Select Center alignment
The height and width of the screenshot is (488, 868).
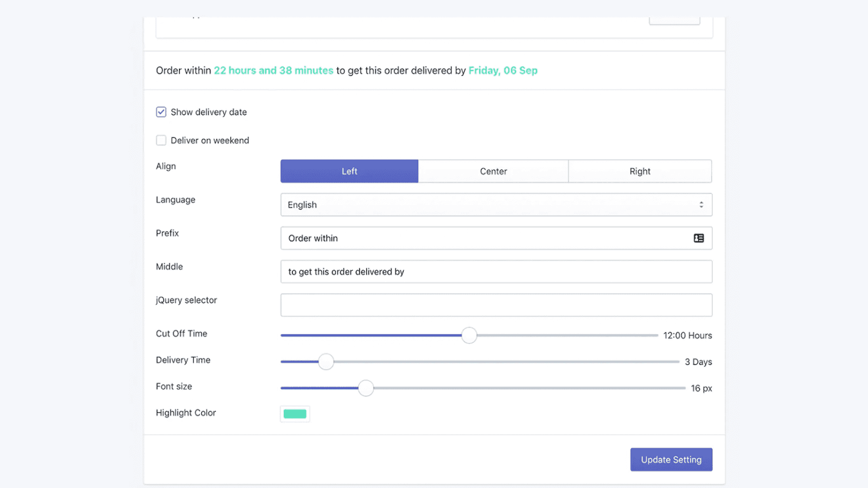pyautogui.click(x=493, y=171)
